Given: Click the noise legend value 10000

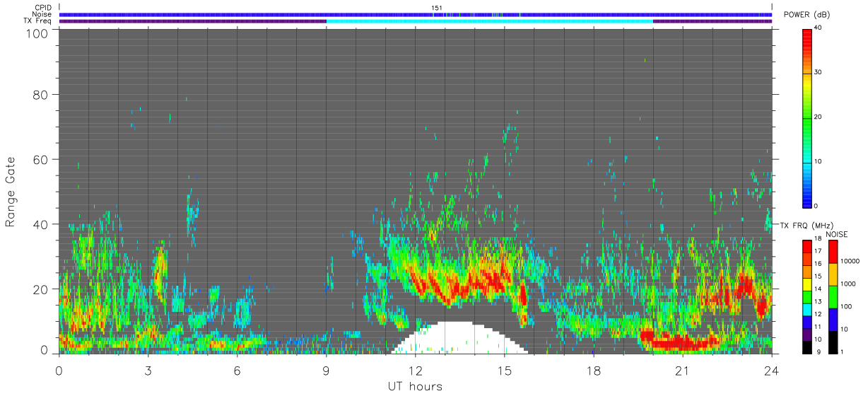Looking at the screenshot, I should coord(850,261).
